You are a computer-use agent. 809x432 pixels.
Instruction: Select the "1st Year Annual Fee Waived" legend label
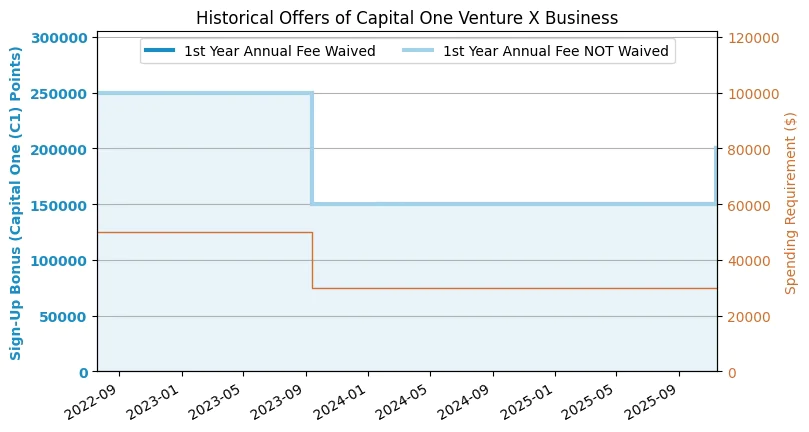tap(279, 51)
